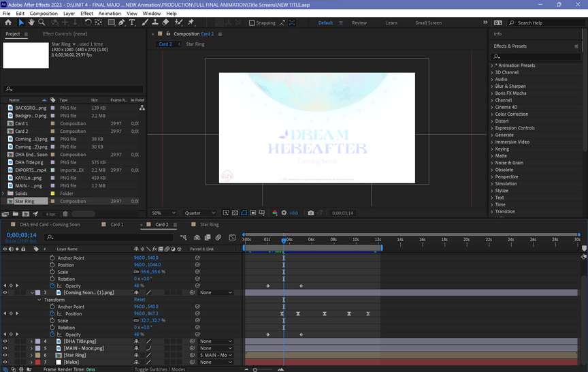The width and height of the screenshot is (588, 372).
Task: Open the channel and color management icon
Action: point(275,213)
